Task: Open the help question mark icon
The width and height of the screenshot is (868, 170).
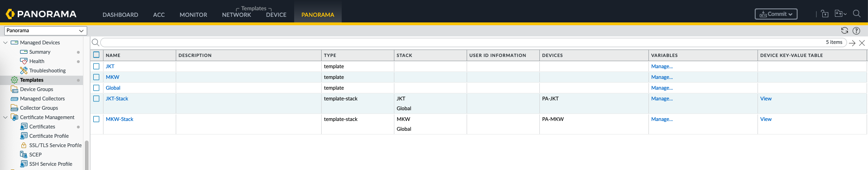Action: 856,30
